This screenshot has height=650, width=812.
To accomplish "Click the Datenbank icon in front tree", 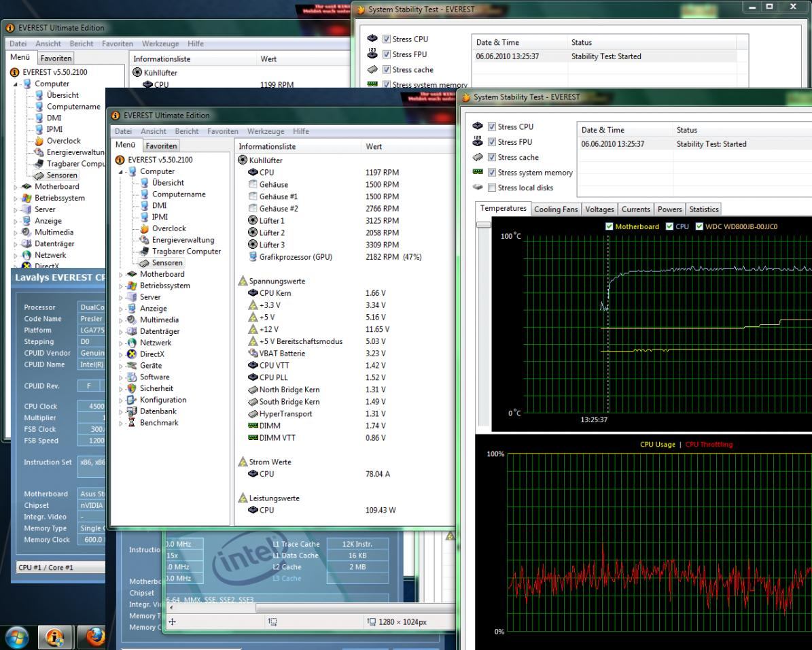I will pos(132,411).
